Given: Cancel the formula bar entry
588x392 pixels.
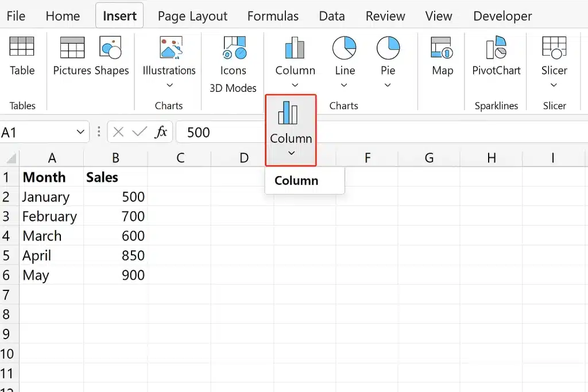Looking at the screenshot, I should tap(118, 133).
